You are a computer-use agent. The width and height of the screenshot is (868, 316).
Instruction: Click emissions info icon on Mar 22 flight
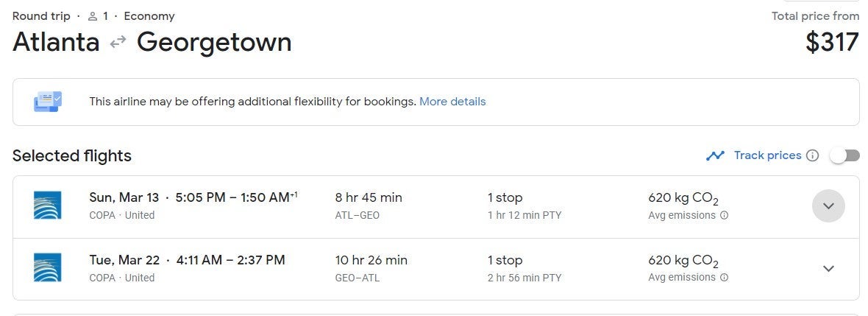[x=724, y=278]
